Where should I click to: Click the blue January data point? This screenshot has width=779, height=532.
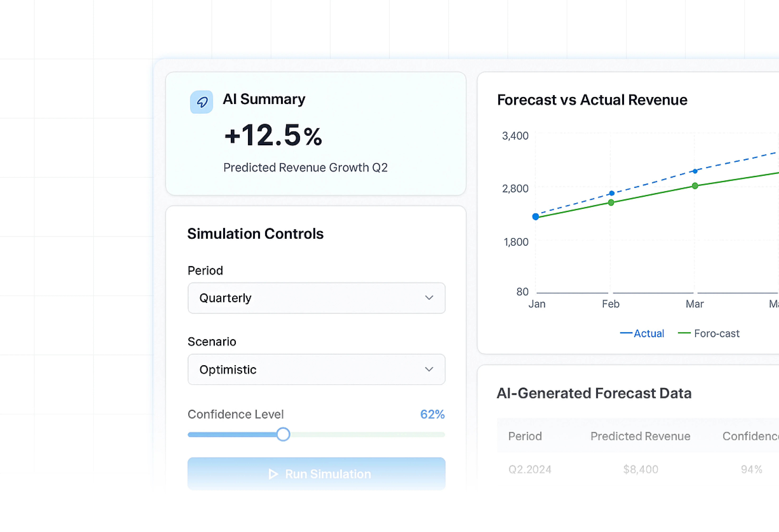tap(536, 217)
